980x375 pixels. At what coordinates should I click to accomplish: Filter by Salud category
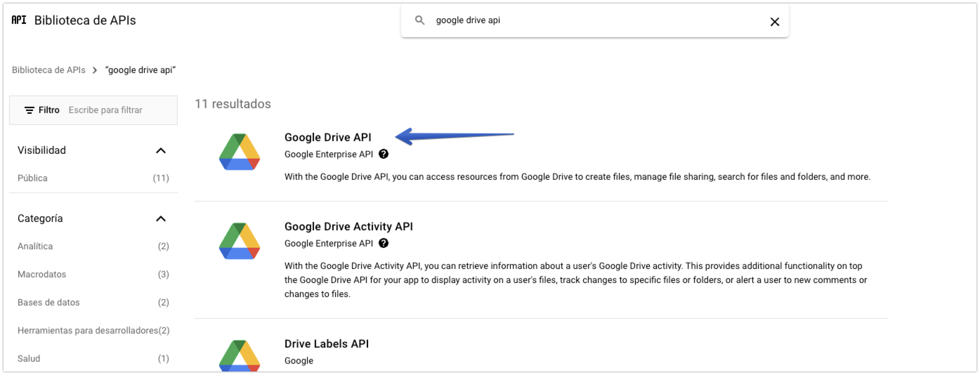[x=93, y=358]
